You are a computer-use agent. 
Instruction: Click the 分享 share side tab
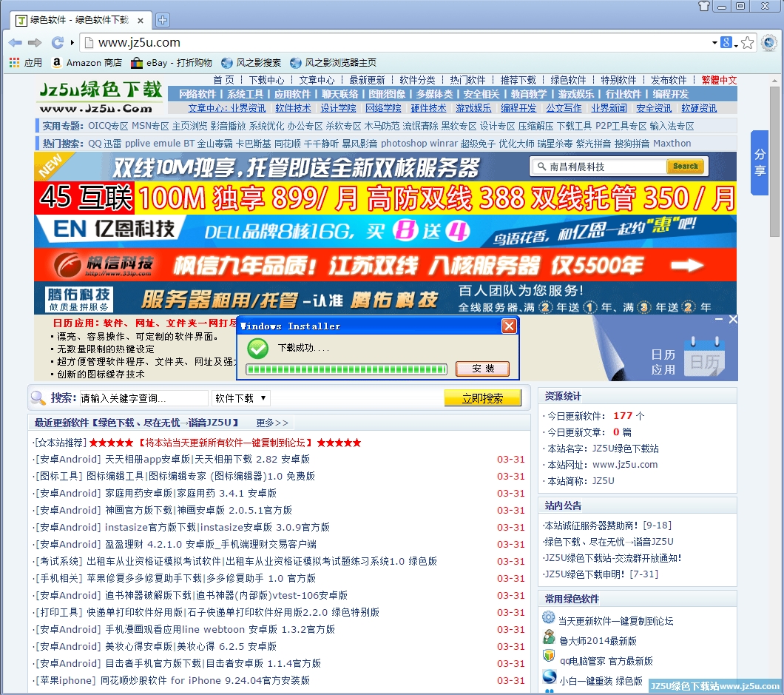coord(760,163)
